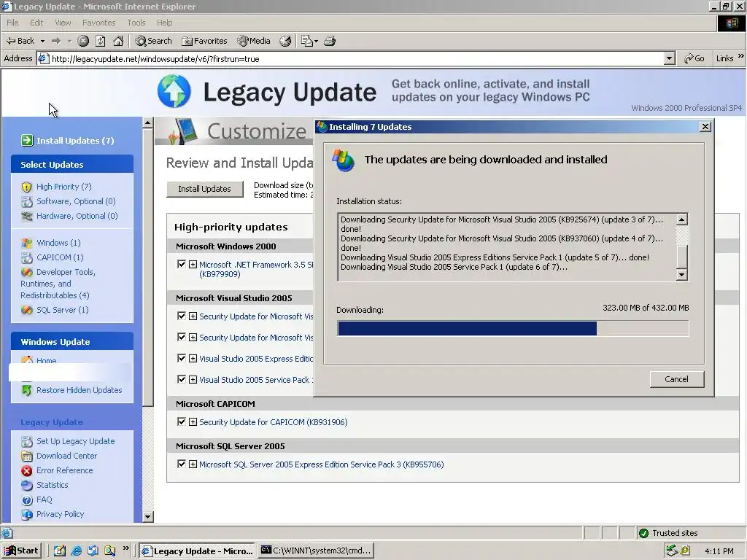Open the Tools menu
The width and height of the screenshot is (747, 560).
136,23
